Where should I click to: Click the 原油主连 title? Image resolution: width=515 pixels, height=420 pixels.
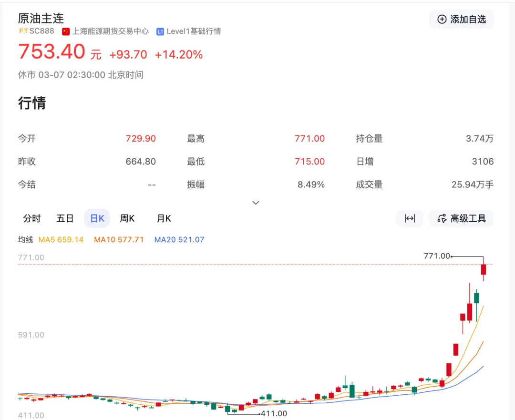(x=41, y=19)
